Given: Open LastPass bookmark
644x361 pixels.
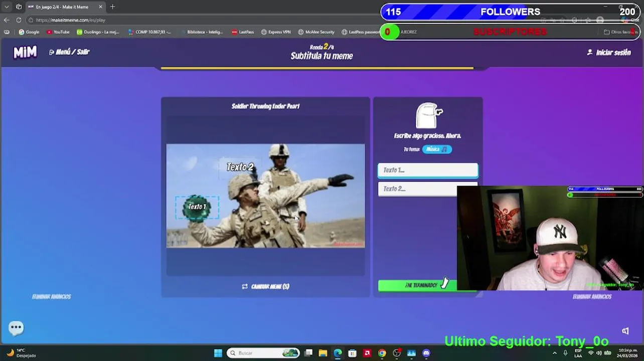Looking at the screenshot, I should (243, 32).
